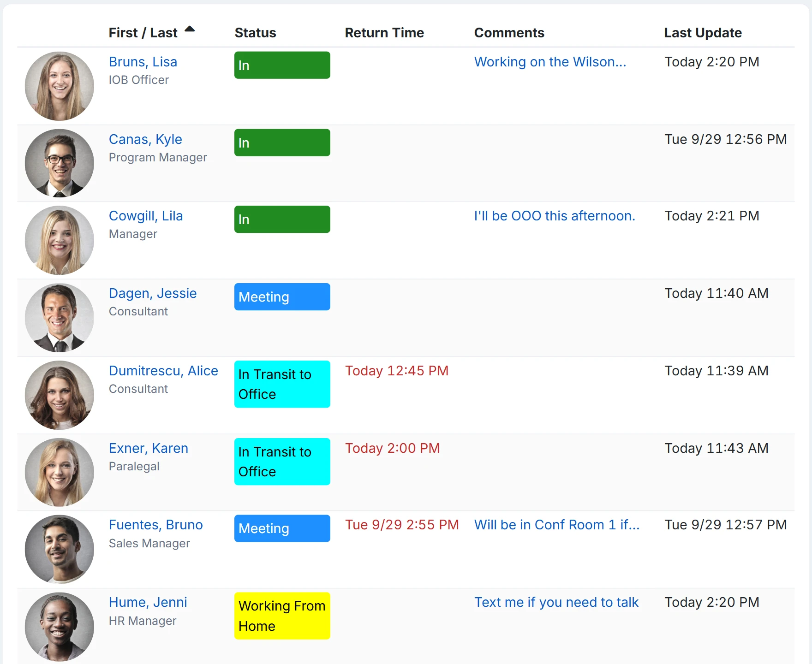Screen dimensions: 812x664
Task: Click Karen Exner's profile photo
Action: coord(60,472)
